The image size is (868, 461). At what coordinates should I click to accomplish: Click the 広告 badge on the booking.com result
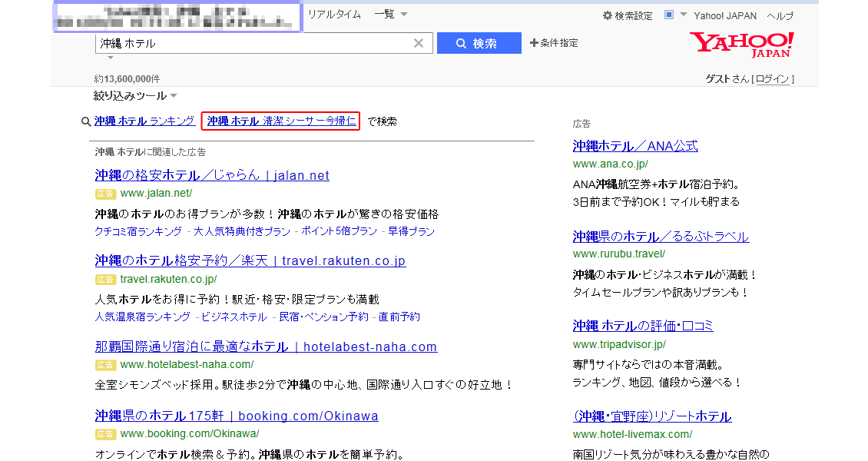point(105,434)
